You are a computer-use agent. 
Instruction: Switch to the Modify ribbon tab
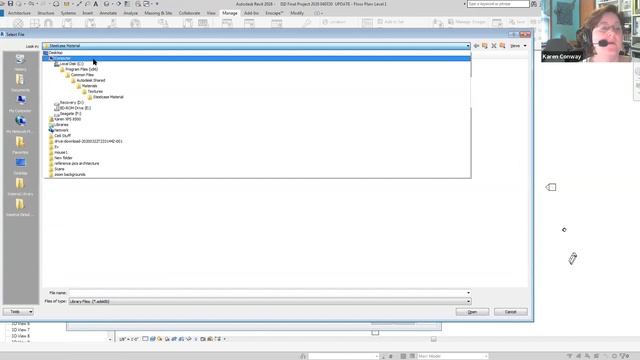(297, 13)
